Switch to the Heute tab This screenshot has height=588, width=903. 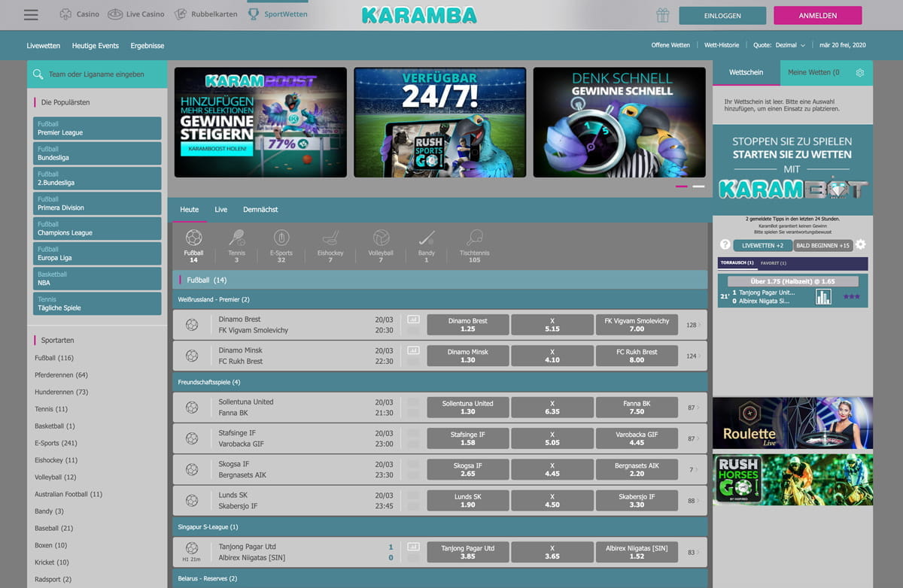click(x=190, y=210)
